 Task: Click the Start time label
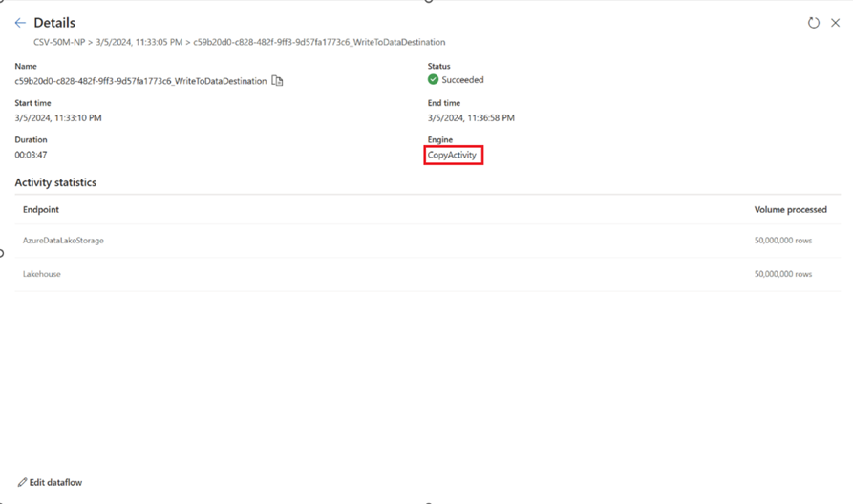[x=32, y=103]
